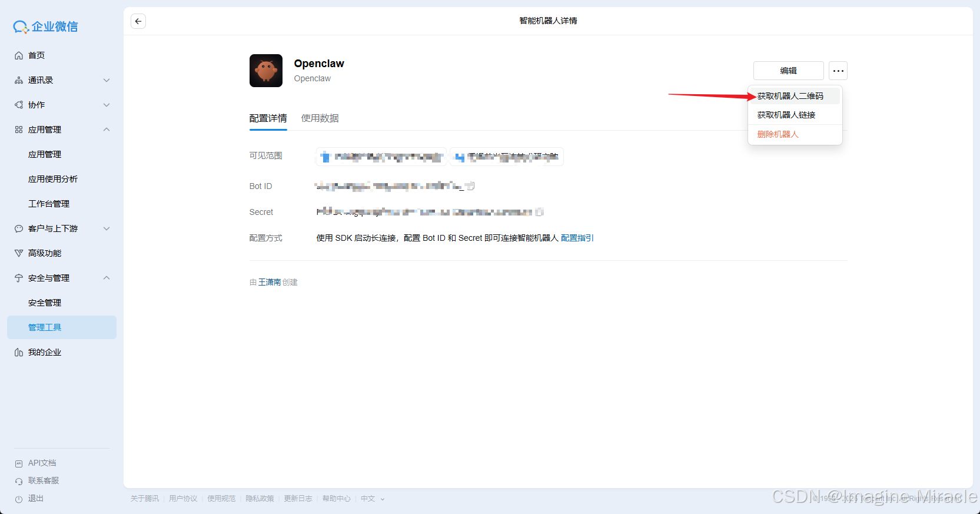Click the building icon beside 我的企业
980x514 pixels.
point(19,352)
